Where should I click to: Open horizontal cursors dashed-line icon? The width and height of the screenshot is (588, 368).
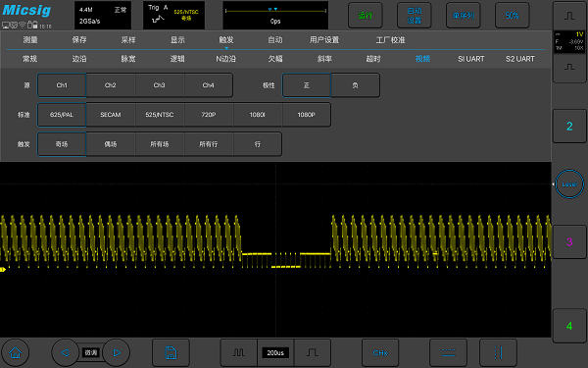pos(448,352)
